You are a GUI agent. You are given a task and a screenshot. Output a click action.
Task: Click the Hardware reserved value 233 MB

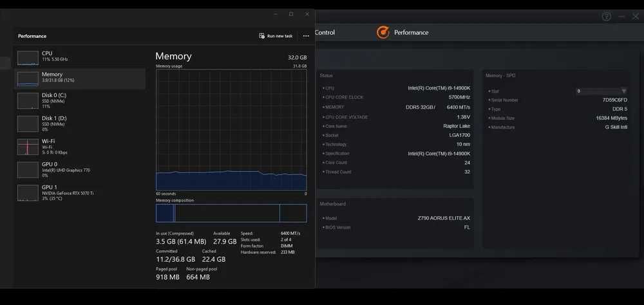click(x=287, y=252)
